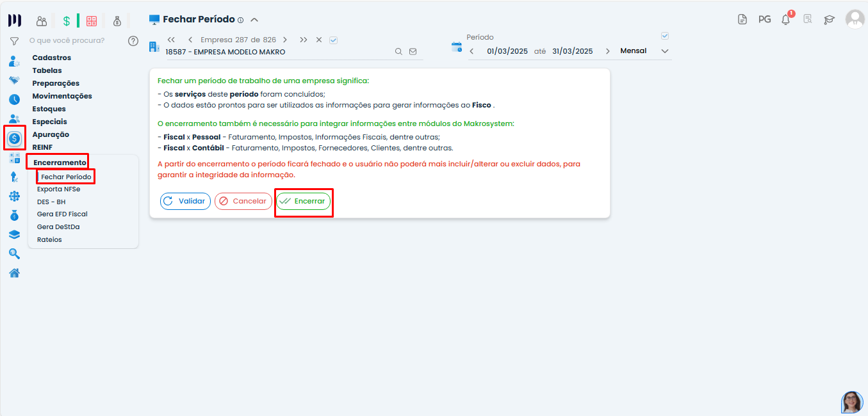868x416 pixels.
Task: Expand the REINF menu
Action: [42, 147]
